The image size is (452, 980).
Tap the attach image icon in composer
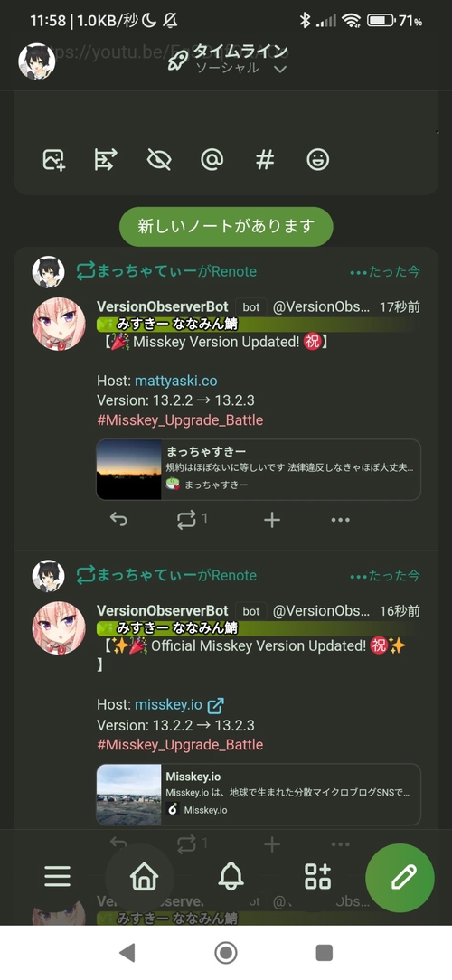(54, 160)
